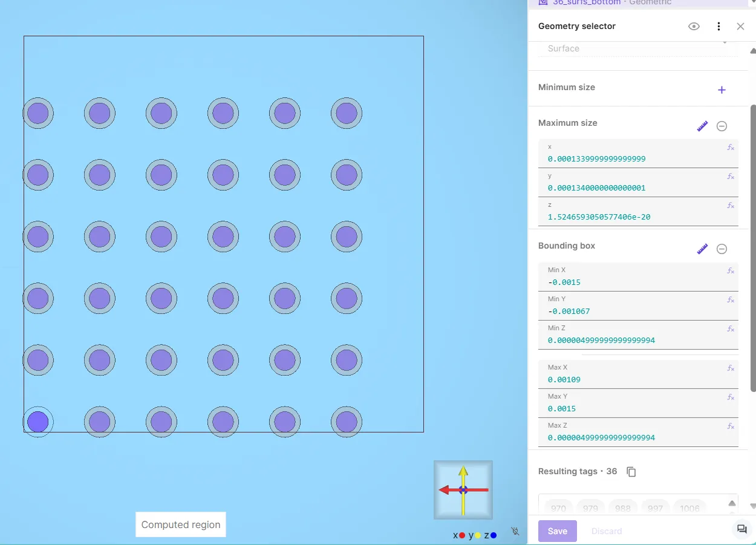Image resolution: width=756 pixels, height=545 pixels.
Task: Click the Max X input field
Action: [x=635, y=380]
